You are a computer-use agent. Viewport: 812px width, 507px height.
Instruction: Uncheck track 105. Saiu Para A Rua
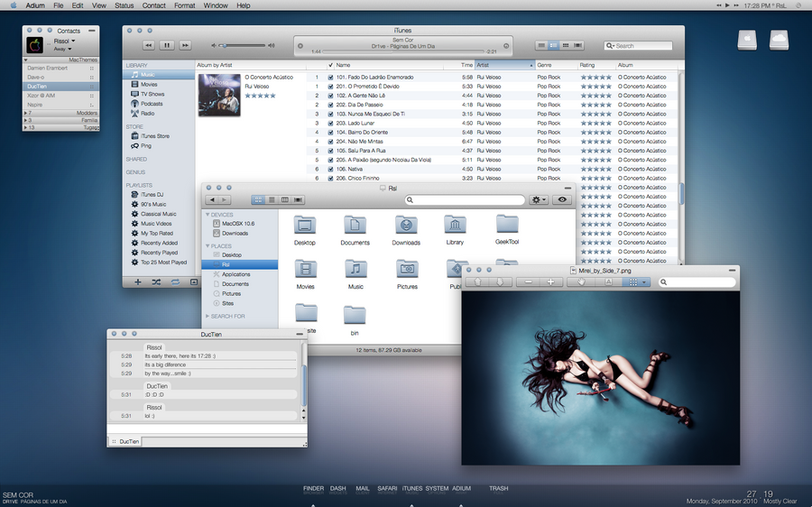330,151
